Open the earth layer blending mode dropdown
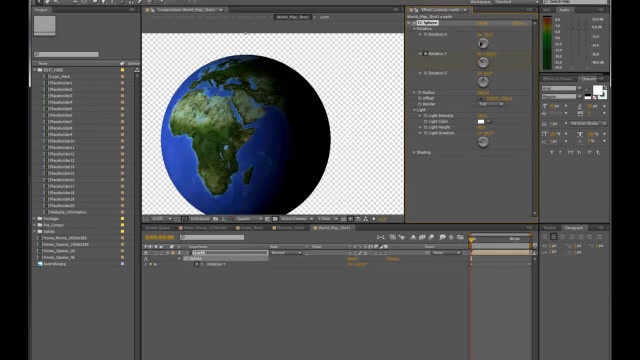The width and height of the screenshot is (640, 360). click(286, 253)
